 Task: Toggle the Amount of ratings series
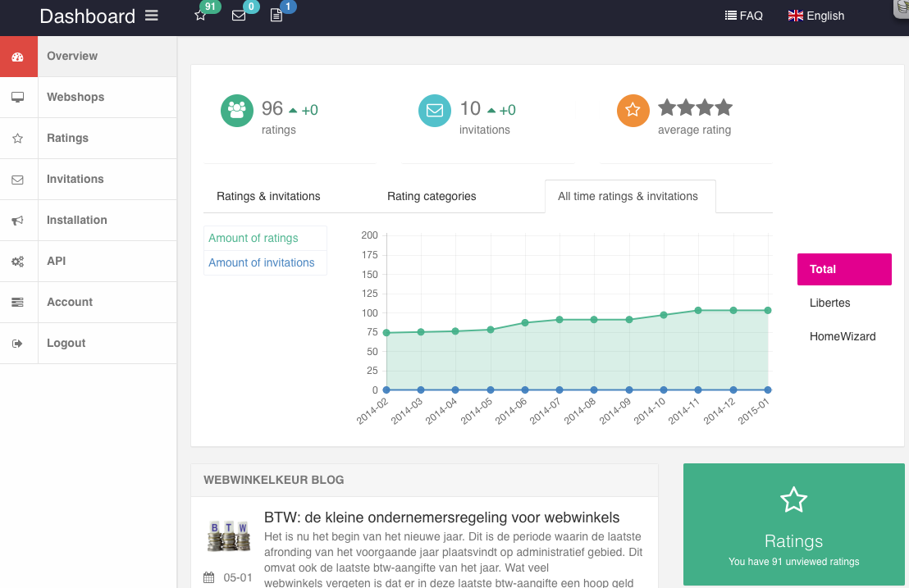pyautogui.click(x=254, y=238)
